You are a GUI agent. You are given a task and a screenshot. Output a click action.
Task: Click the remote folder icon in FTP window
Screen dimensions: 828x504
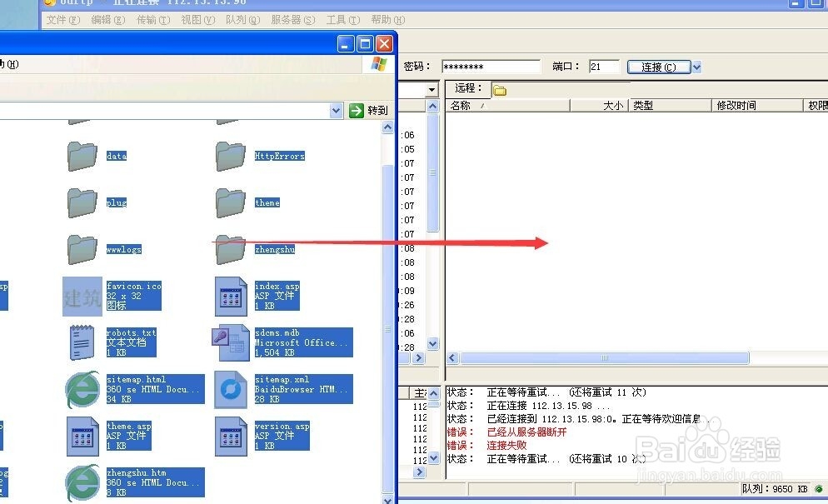click(500, 91)
